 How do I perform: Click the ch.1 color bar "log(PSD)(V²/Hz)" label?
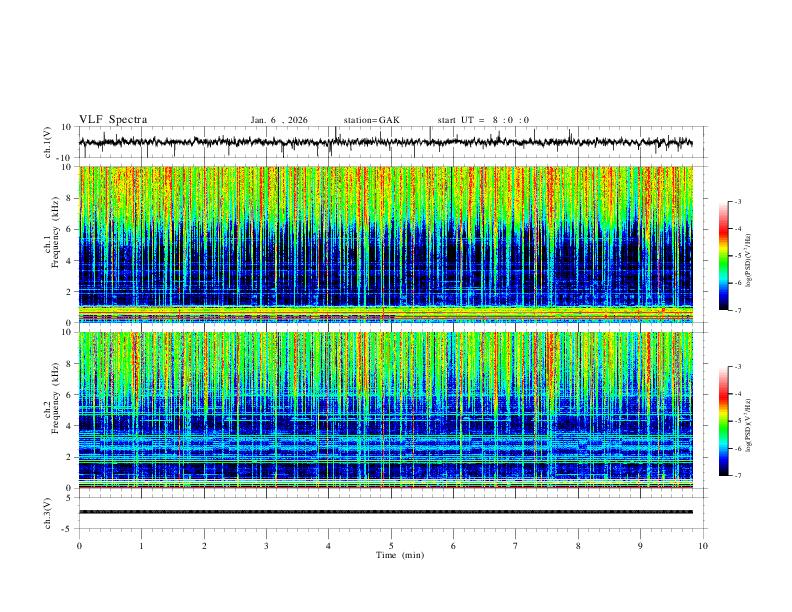[x=749, y=261]
